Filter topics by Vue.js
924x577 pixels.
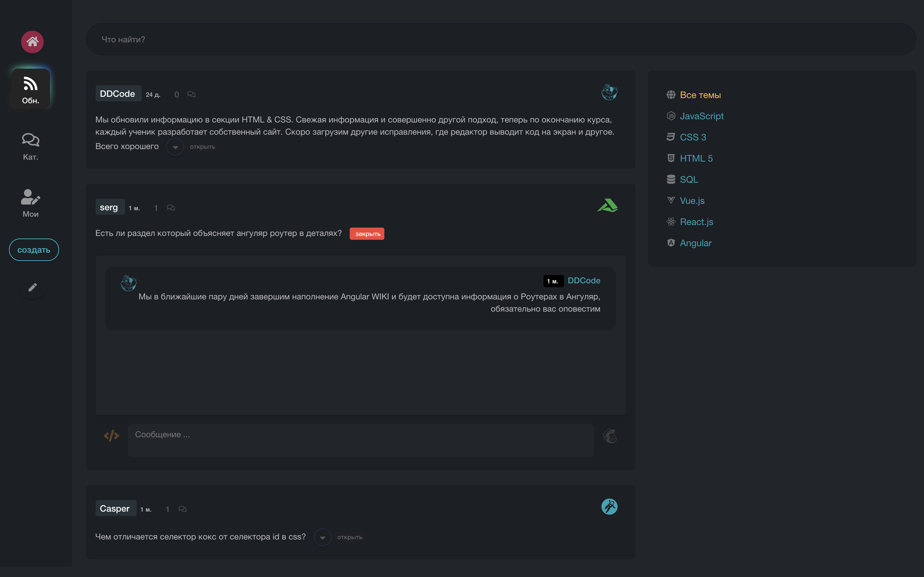(692, 201)
